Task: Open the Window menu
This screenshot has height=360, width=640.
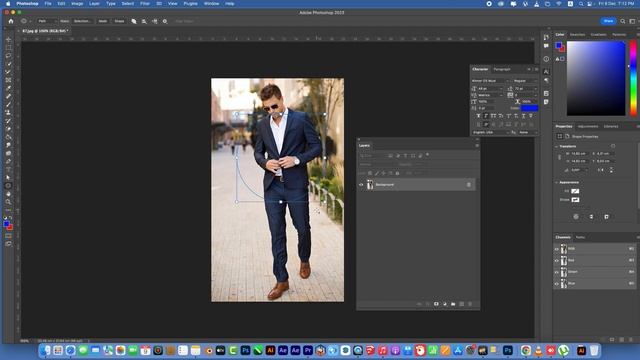Action: (211, 4)
